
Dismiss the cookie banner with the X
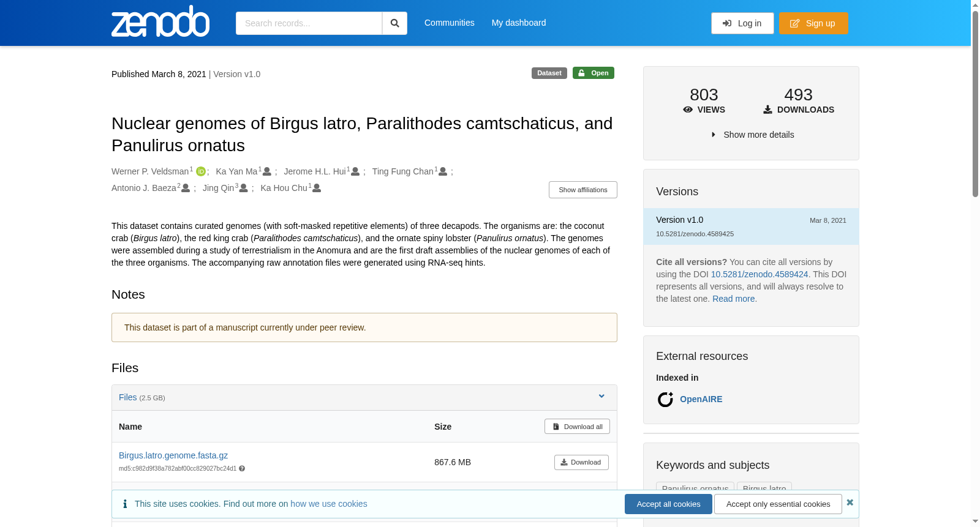pos(850,503)
